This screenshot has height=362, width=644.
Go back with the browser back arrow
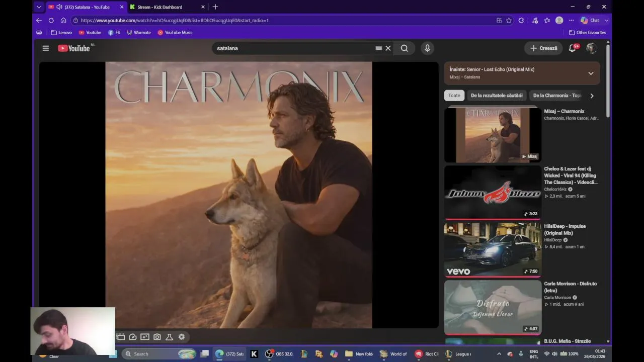coord(39,21)
